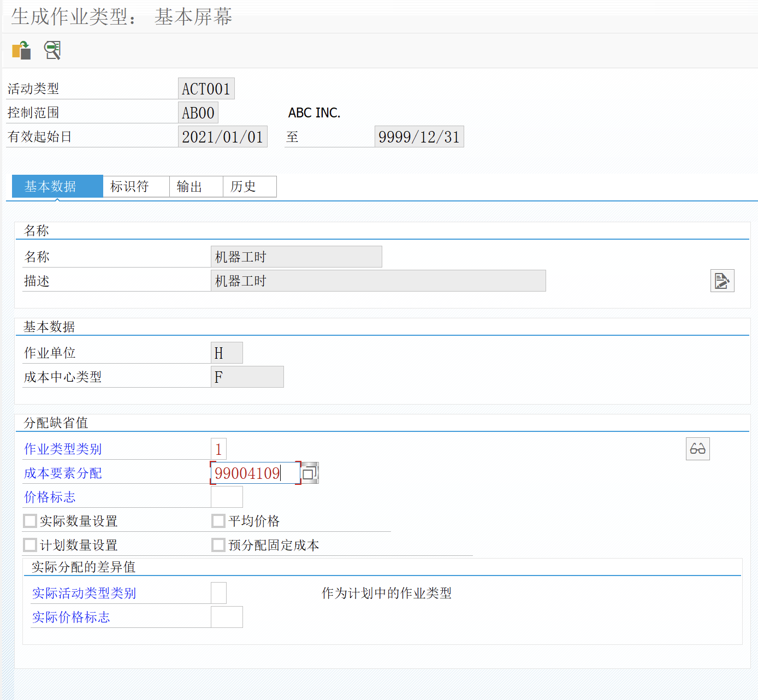Click the 实际价格标志 input field

click(227, 617)
